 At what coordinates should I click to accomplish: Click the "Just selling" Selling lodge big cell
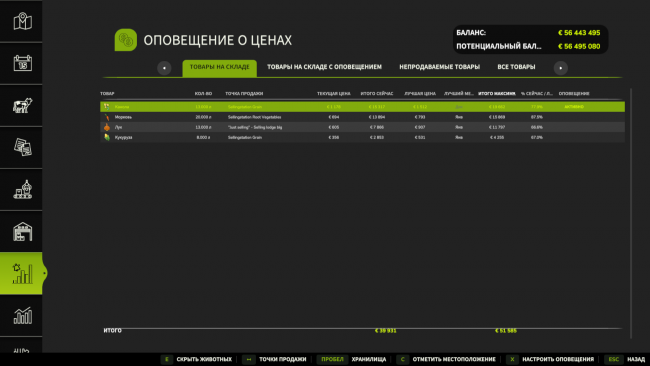(255, 127)
